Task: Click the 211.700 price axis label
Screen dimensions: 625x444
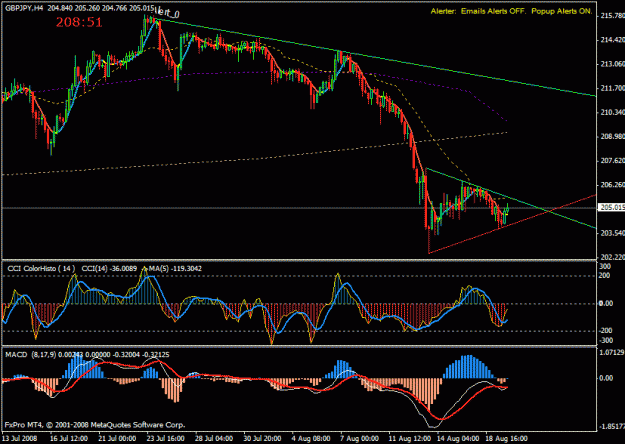Action: click(x=612, y=88)
